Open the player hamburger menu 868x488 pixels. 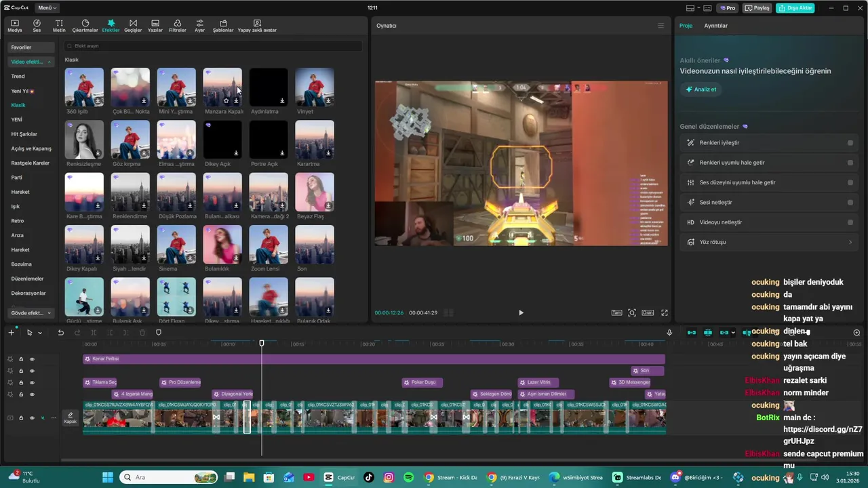tap(660, 26)
